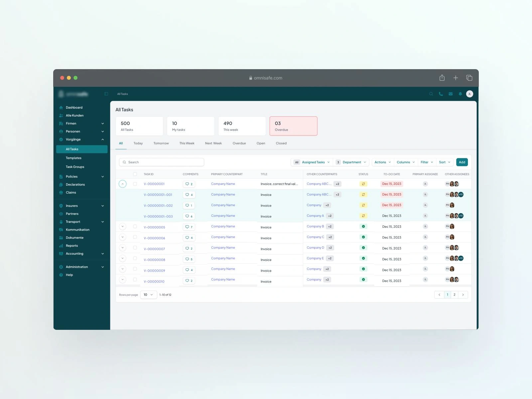The height and width of the screenshot is (399, 532).
Task: Open Declarations in sidebar
Action: (x=75, y=185)
